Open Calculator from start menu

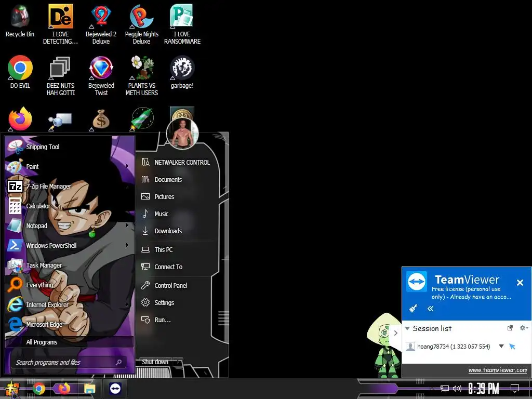tap(70, 206)
